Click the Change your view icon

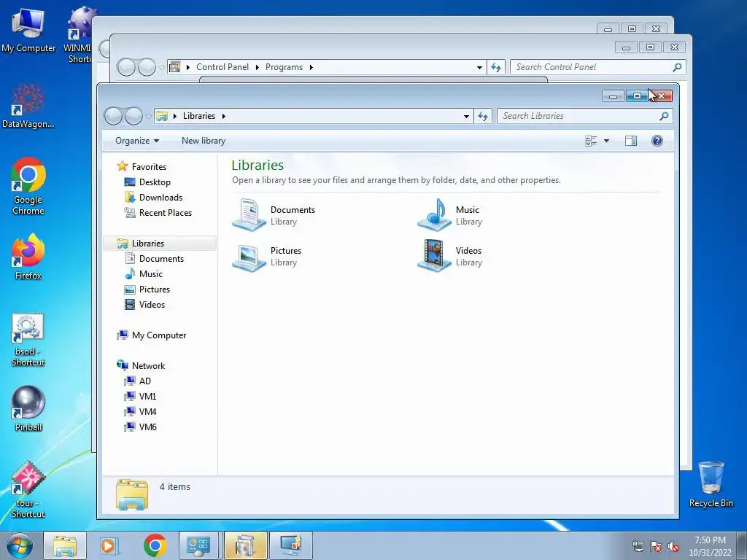tap(591, 141)
